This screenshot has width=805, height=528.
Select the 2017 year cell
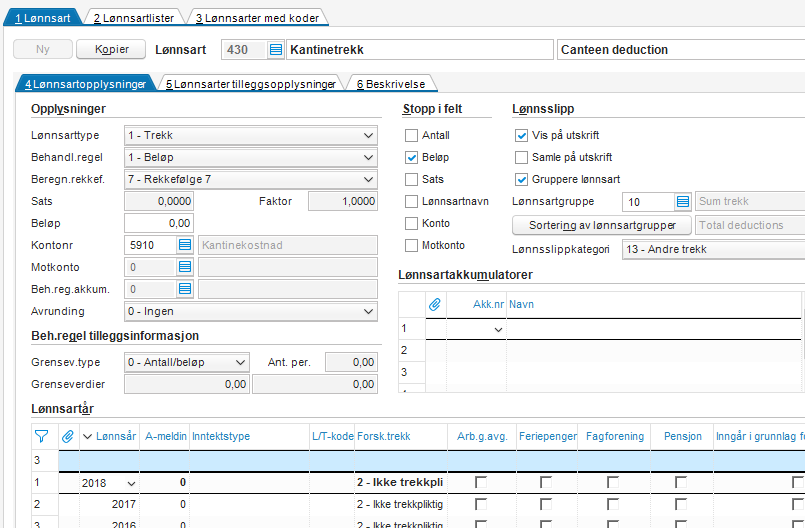click(x=109, y=504)
